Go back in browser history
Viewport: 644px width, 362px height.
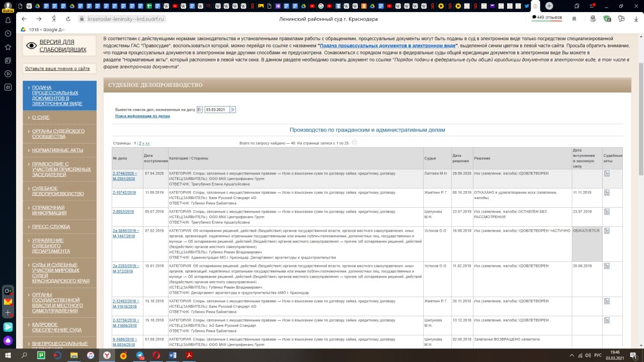tap(24, 19)
